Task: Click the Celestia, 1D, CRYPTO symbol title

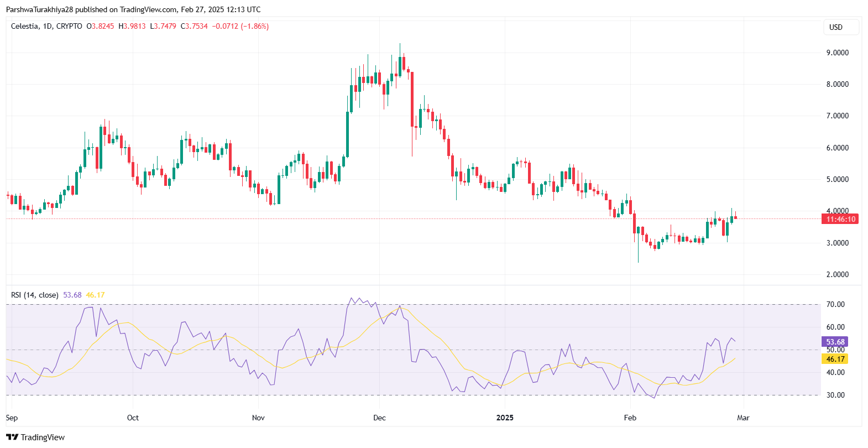Action: tap(46, 26)
